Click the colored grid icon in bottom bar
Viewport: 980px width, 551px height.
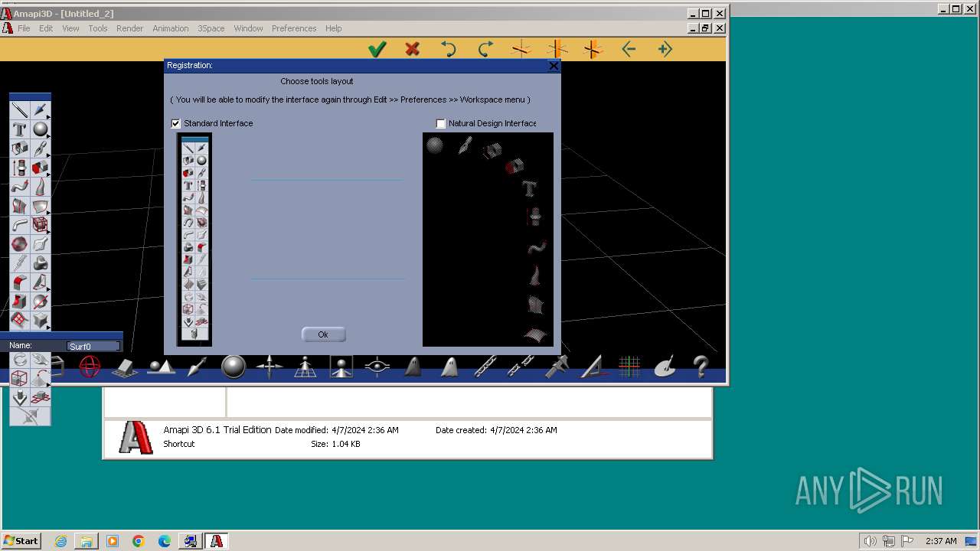(629, 367)
